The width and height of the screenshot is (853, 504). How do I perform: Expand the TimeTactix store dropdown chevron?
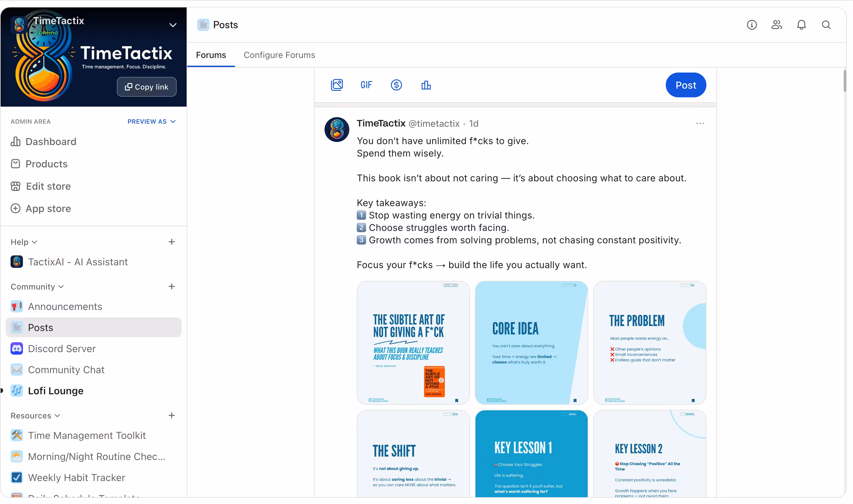(173, 25)
